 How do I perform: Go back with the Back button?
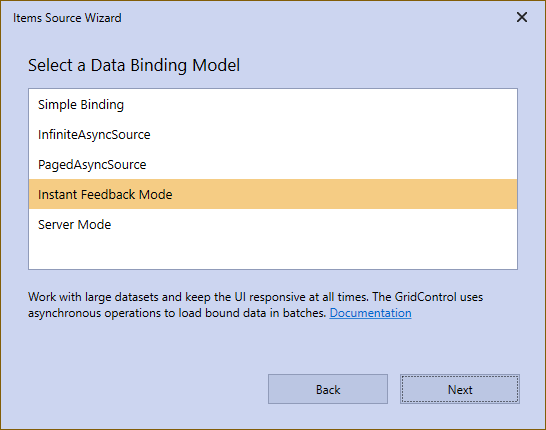pyautogui.click(x=328, y=389)
